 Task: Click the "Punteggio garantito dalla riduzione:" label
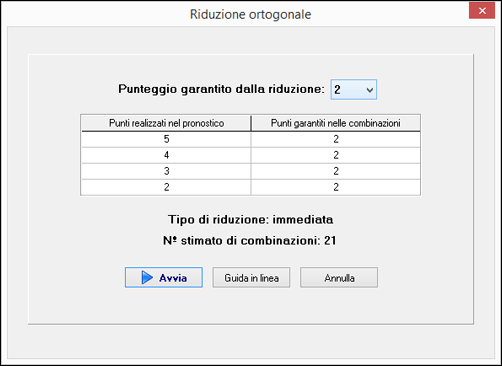tap(221, 89)
